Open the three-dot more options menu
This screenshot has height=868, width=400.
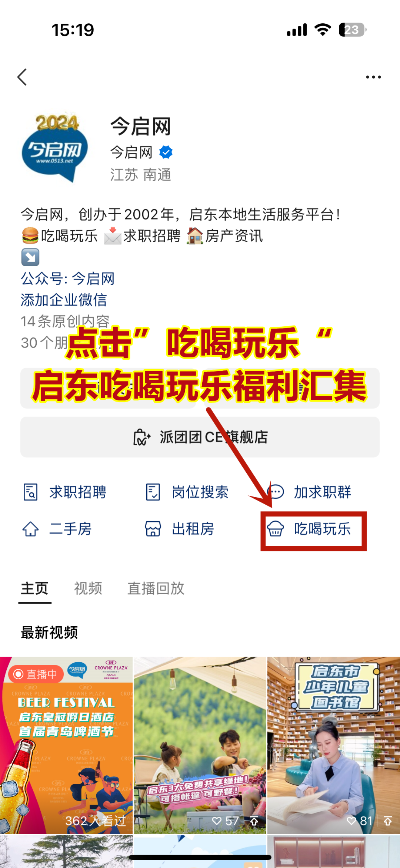tap(373, 77)
